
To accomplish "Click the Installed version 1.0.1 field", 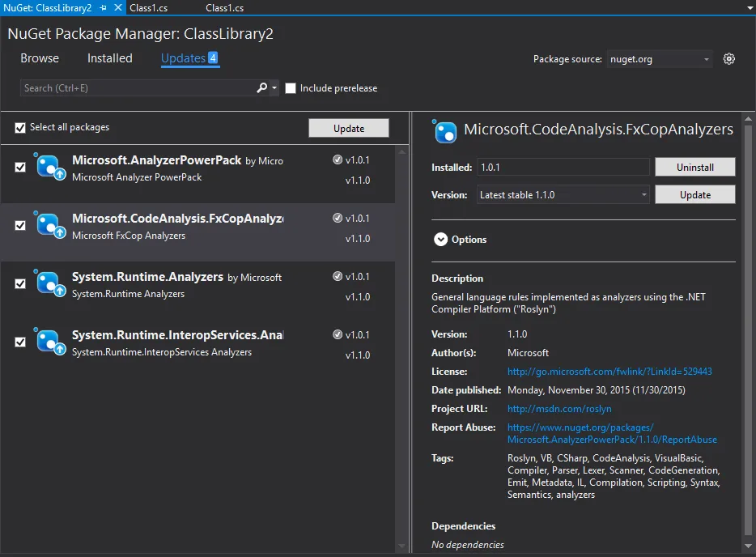I will (563, 167).
